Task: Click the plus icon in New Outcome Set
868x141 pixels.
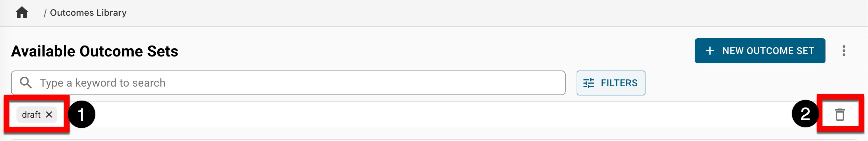Action: (x=710, y=51)
